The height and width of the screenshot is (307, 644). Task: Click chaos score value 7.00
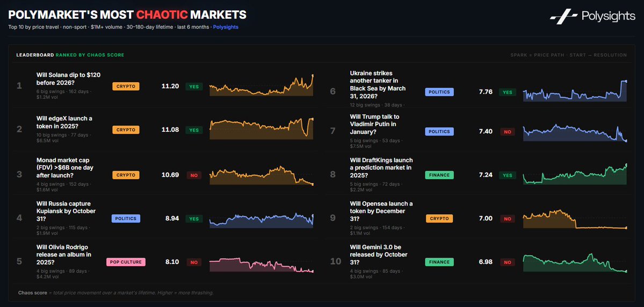[486, 219]
